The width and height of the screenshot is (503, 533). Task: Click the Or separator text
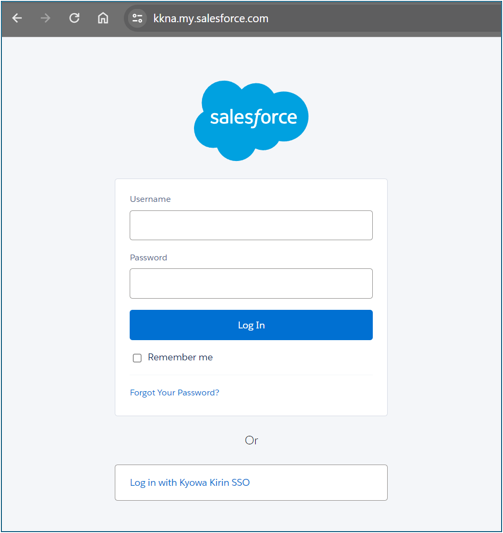[x=251, y=441]
